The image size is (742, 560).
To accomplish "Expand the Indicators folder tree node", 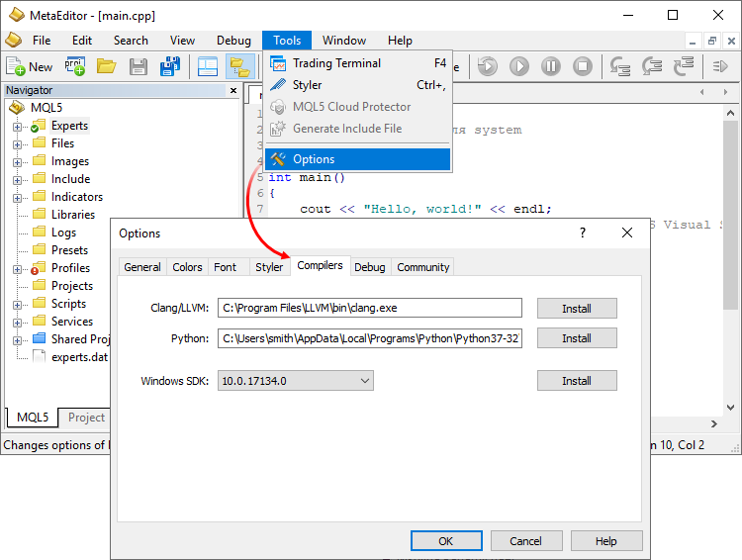I will pos(17,198).
